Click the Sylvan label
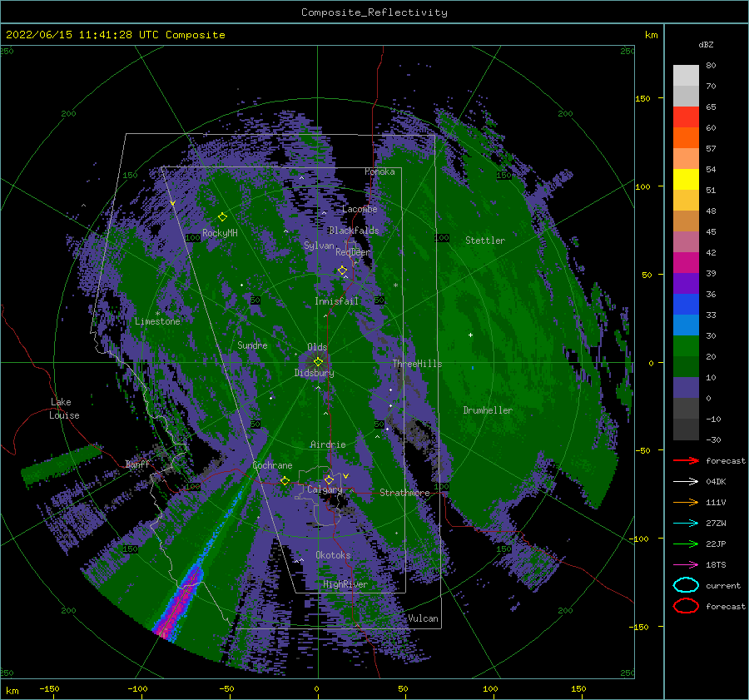 pyautogui.click(x=319, y=246)
